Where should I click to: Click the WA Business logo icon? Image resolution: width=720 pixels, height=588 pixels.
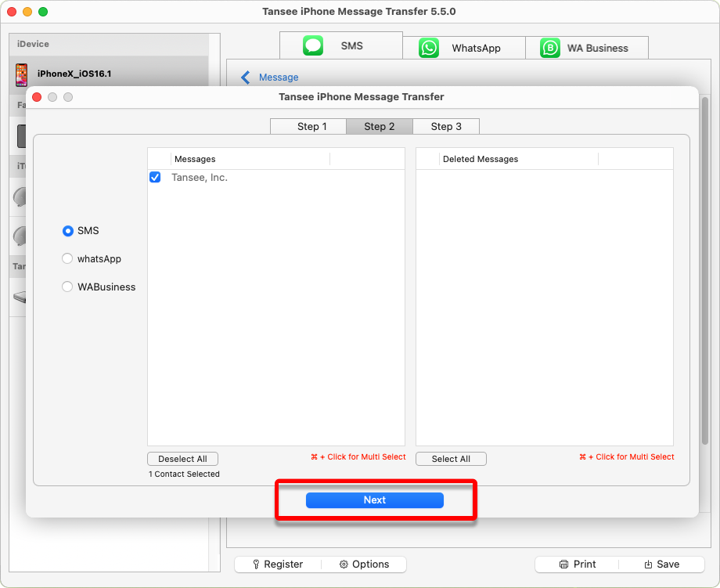[x=549, y=48]
